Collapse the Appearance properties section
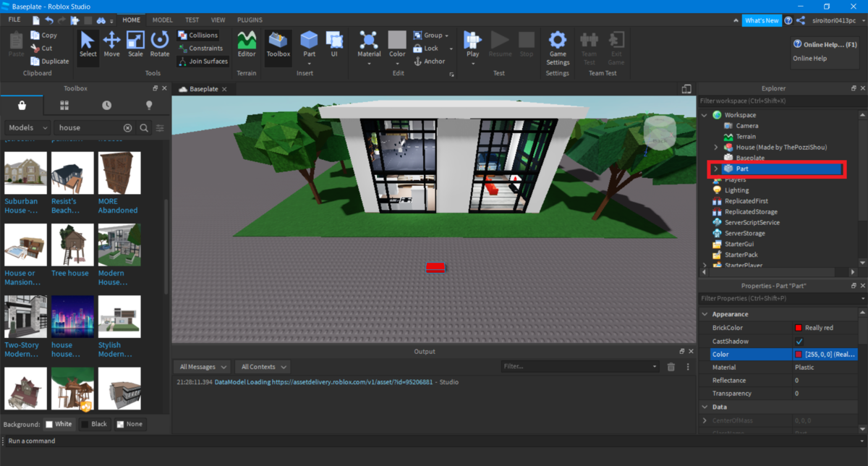 pos(705,314)
